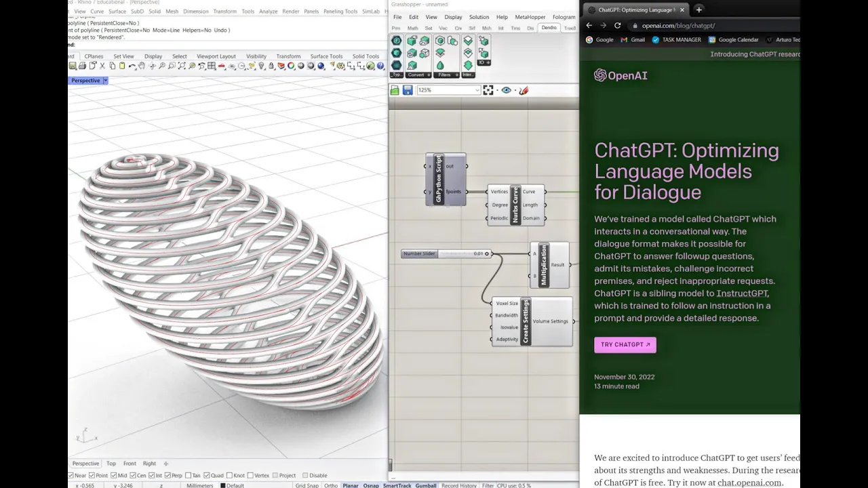The image size is (868, 488).
Task: Open the TASK MANAGER bookmark
Action: pos(676,40)
